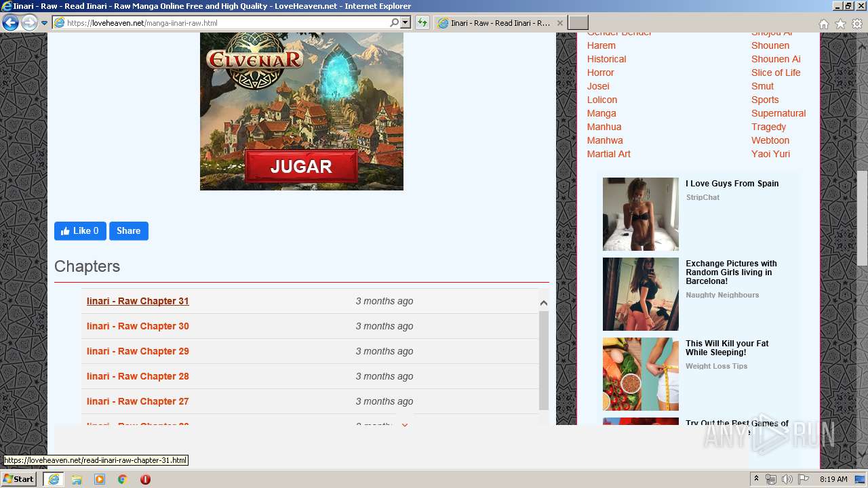Click 'This Will Kill your Fat' ad title
Screen dimensions: 868x488
tap(727, 348)
